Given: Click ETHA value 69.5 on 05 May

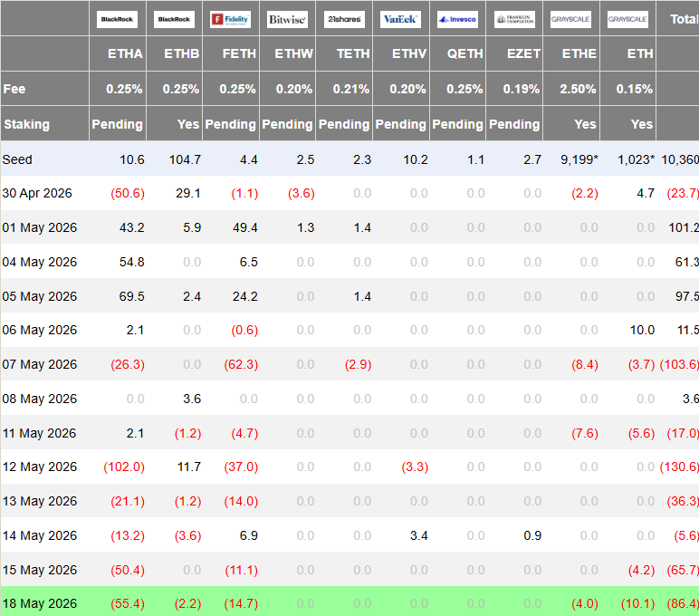Looking at the screenshot, I should coord(132,296).
